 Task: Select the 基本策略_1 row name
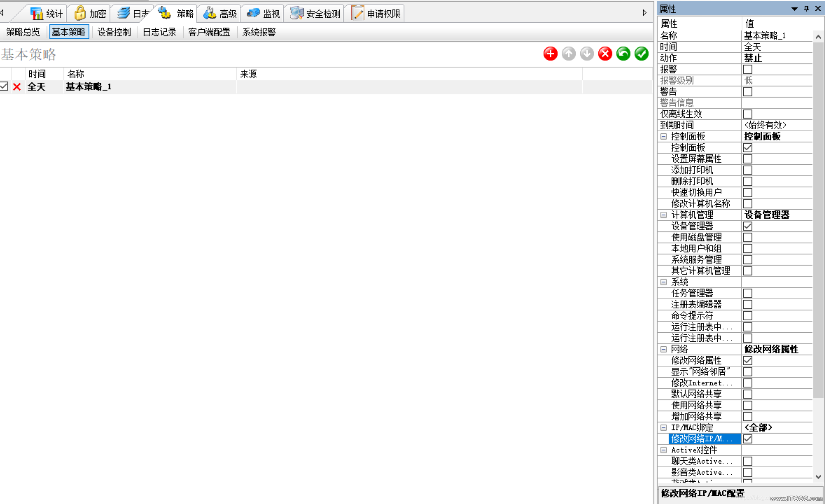click(89, 87)
